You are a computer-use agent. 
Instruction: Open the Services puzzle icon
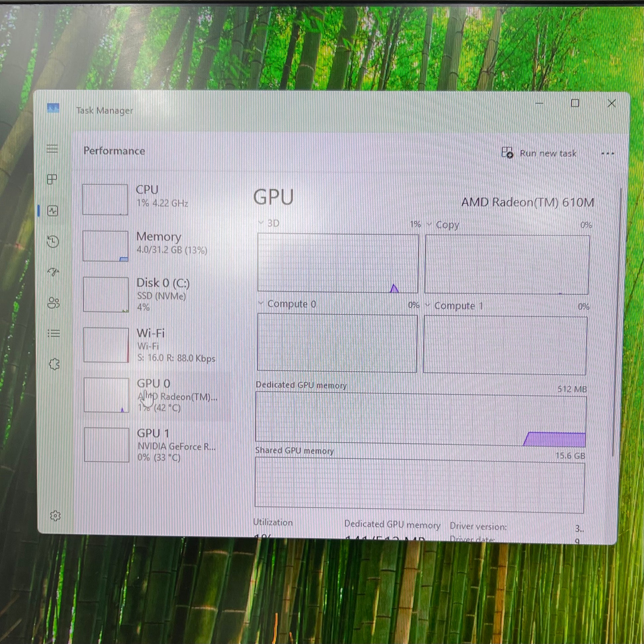[54, 364]
